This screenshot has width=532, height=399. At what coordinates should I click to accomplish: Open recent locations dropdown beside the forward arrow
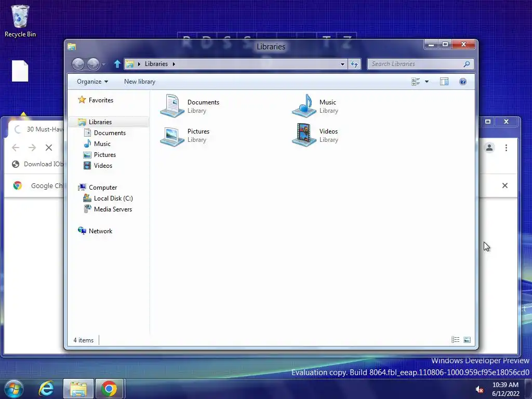(103, 64)
